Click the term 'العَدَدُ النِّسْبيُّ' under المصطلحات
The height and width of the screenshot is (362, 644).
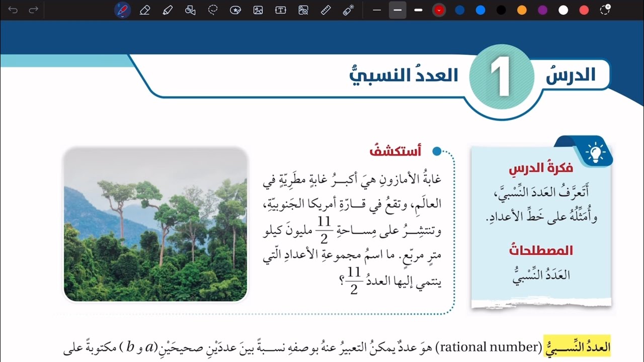tap(541, 276)
